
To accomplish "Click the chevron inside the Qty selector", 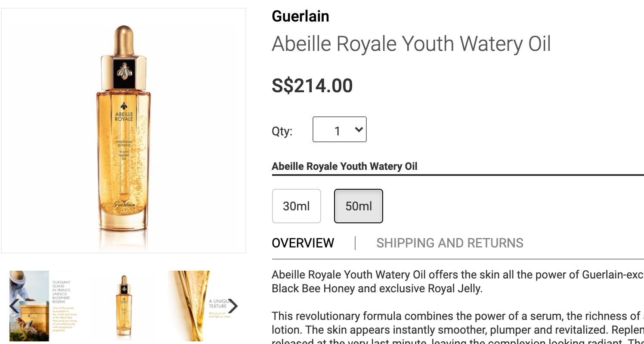I will click(358, 129).
